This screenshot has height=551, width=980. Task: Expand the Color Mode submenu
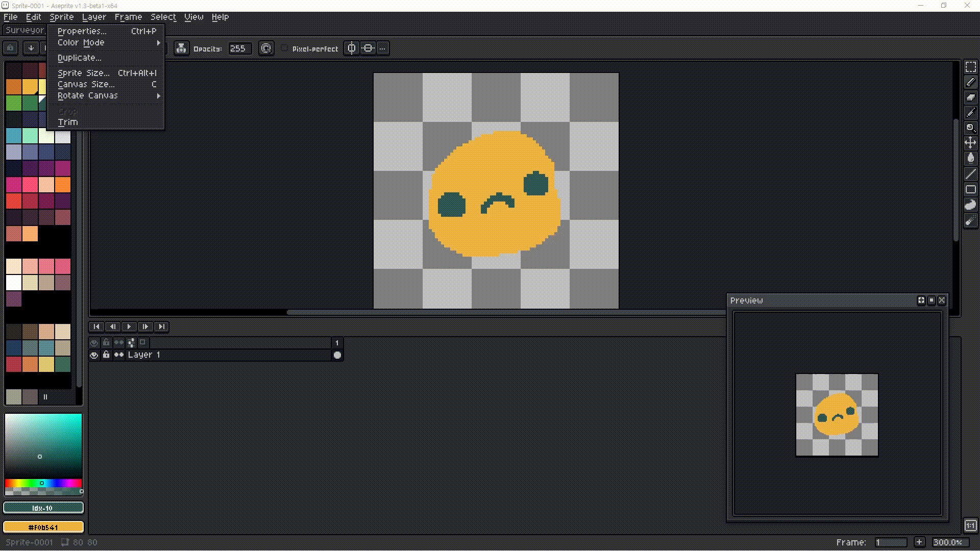[x=106, y=43]
